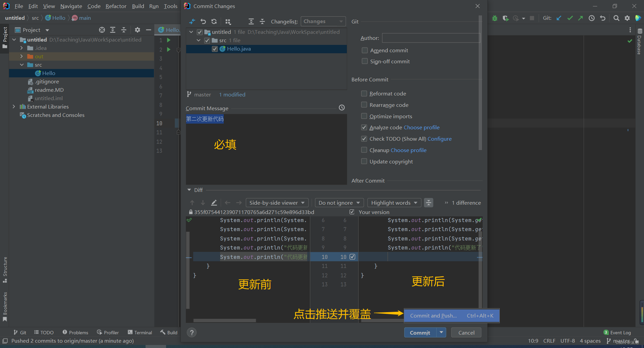Enable Reformat code checkbox

point(364,93)
